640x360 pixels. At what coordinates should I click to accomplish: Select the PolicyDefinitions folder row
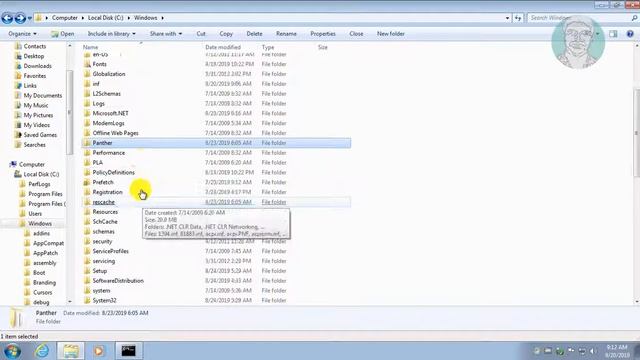coord(216,172)
